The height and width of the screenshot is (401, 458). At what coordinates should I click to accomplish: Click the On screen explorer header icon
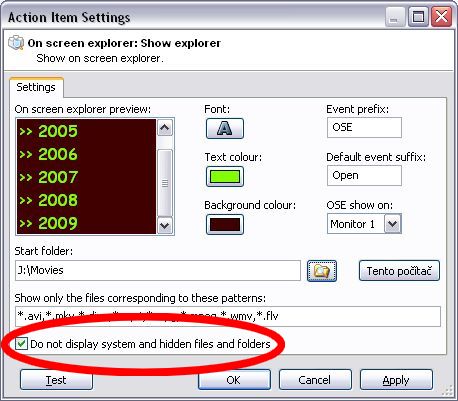tap(16, 43)
